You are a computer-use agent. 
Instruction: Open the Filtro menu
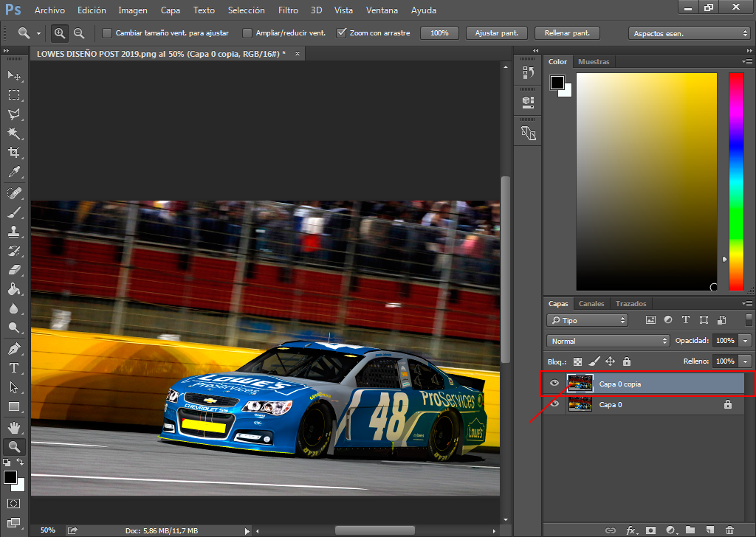point(288,10)
